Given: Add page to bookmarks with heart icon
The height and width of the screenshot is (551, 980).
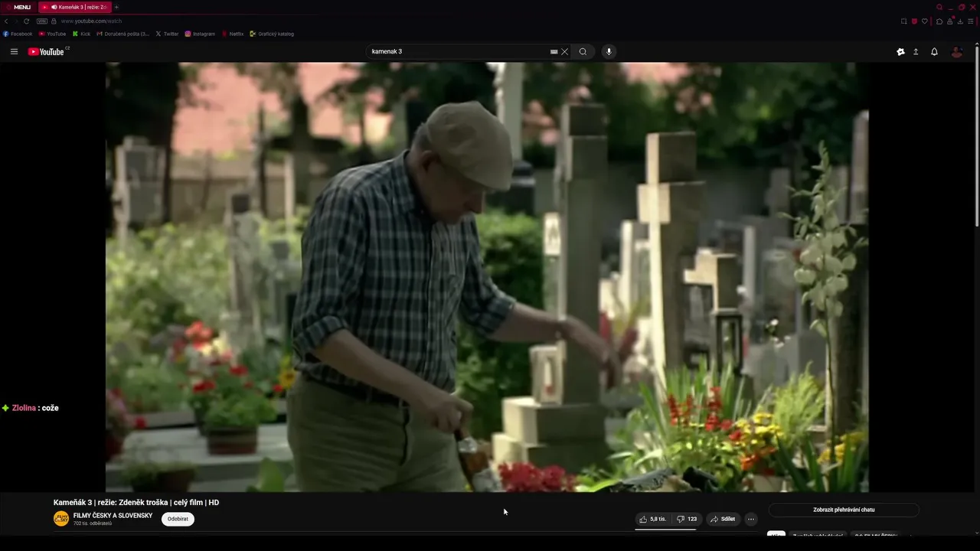Looking at the screenshot, I should (x=924, y=21).
